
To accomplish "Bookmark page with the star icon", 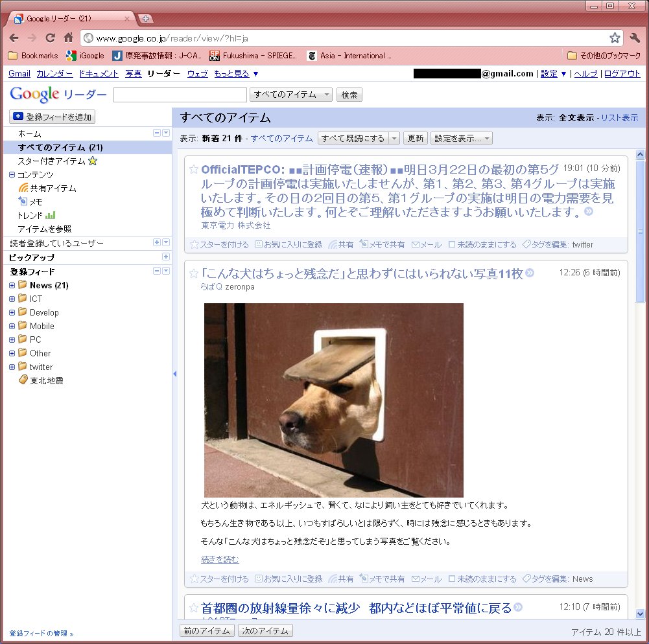I will 615,38.
